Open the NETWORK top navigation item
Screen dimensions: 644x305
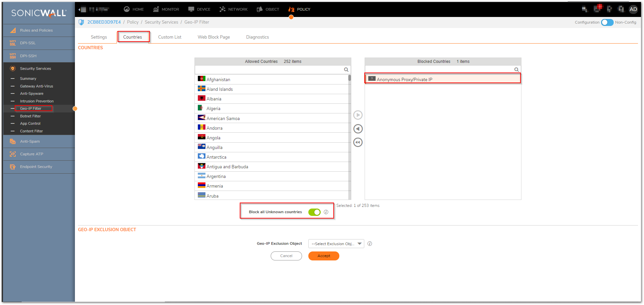233,9
